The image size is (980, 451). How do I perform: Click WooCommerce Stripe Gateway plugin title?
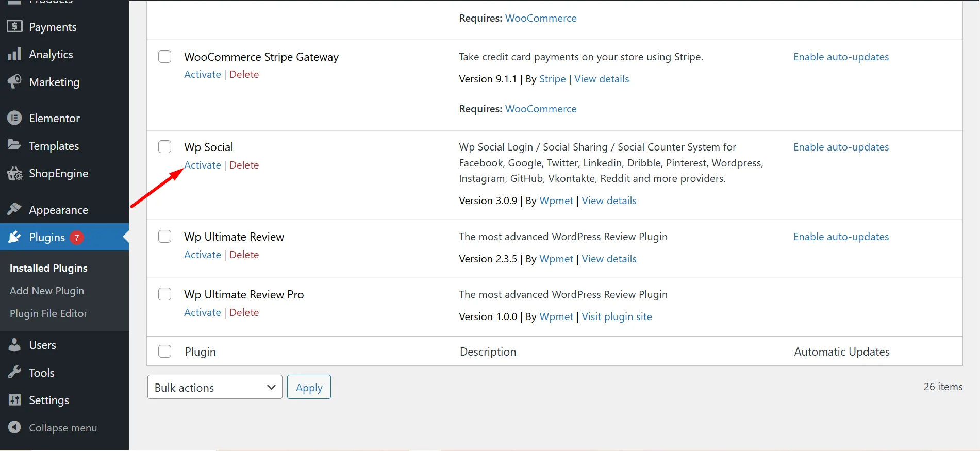pos(261,57)
